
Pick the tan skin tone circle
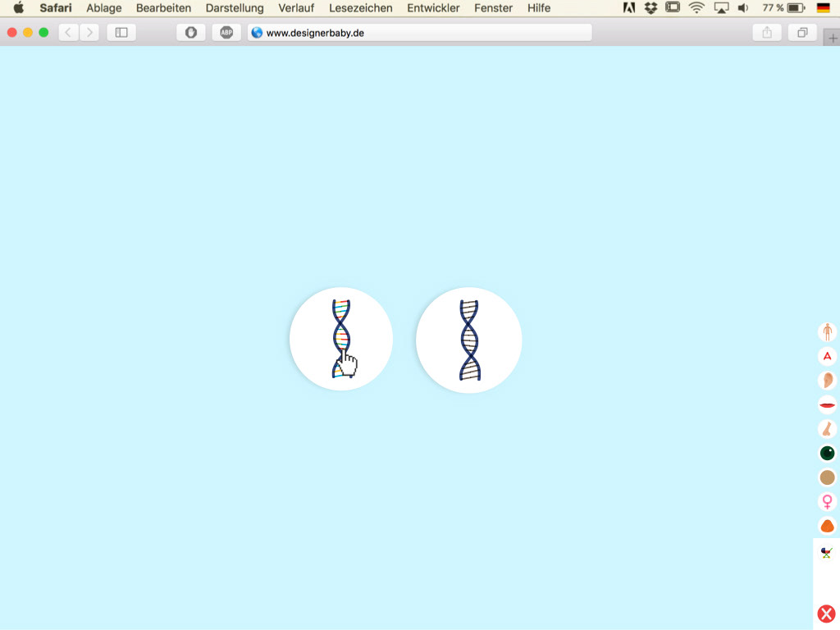(827, 477)
